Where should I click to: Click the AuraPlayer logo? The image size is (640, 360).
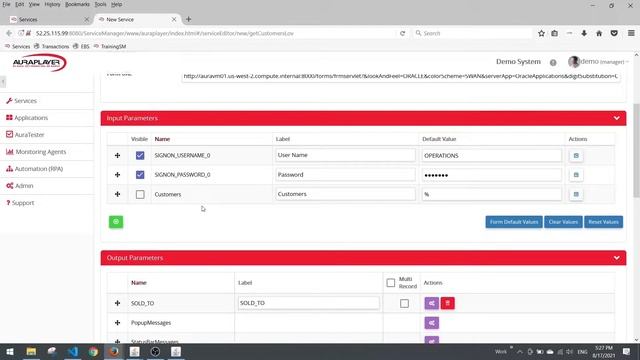39,62
